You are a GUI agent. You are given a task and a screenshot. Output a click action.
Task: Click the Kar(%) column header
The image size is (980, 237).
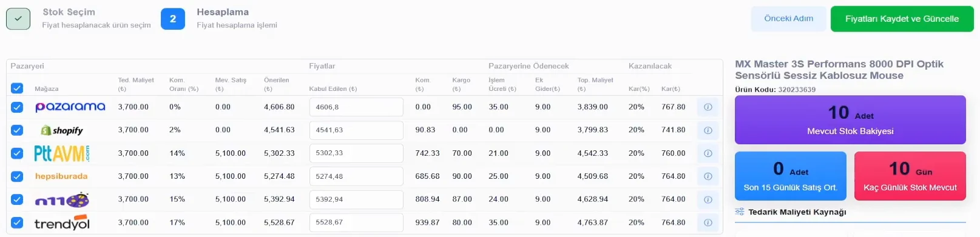click(639, 89)
